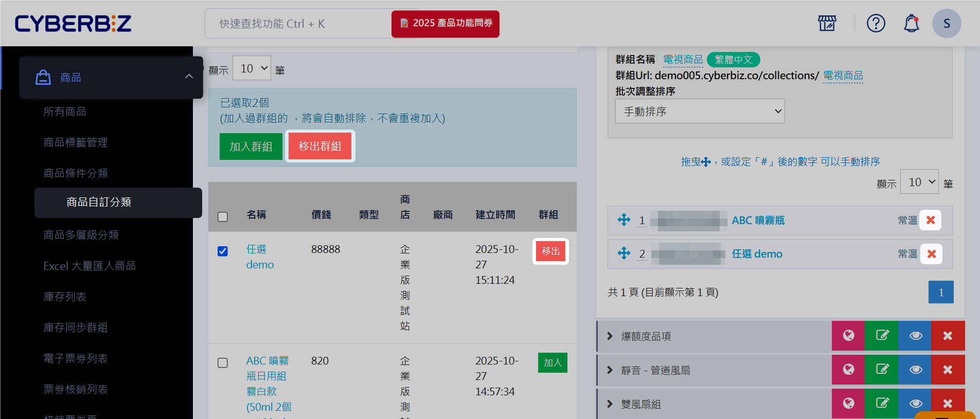Open the 手動排序 sort dropdown
Viewport: 980px width, 419px height.
700,111
